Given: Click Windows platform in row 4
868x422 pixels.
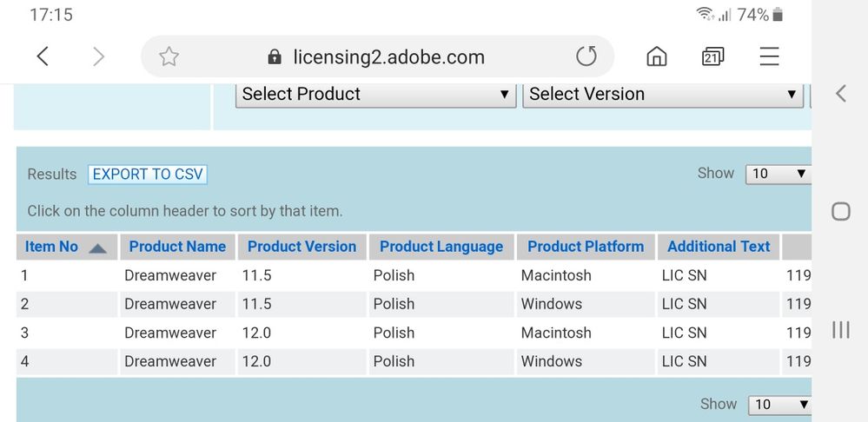Looking at the screenshot, I should [x=552, y=361].
